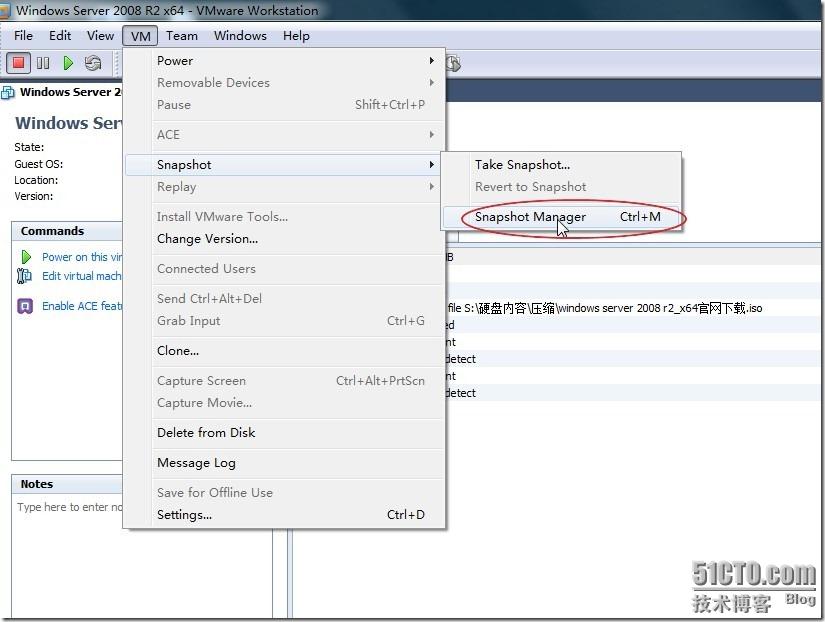This screenshot has width=825, height=622.
Task: Open the Help menu
Action: pos(296,36)
